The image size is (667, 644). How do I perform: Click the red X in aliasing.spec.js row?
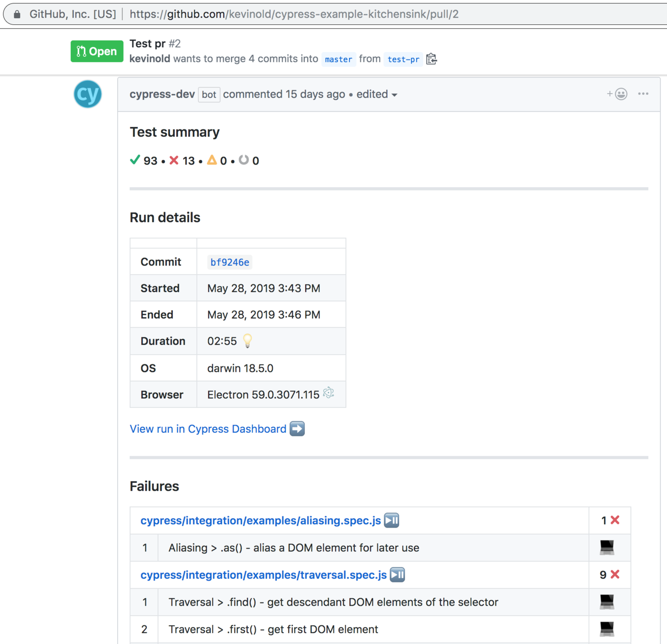(615, 520)
